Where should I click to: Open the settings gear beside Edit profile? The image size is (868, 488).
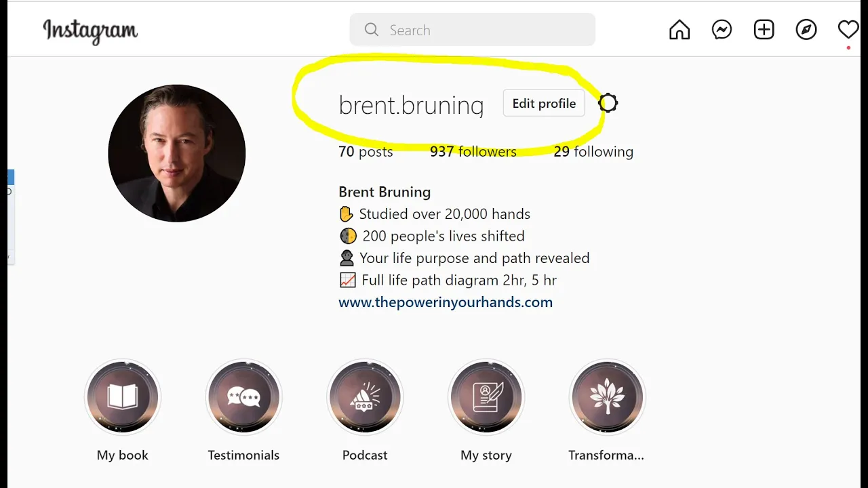point(608,103)
